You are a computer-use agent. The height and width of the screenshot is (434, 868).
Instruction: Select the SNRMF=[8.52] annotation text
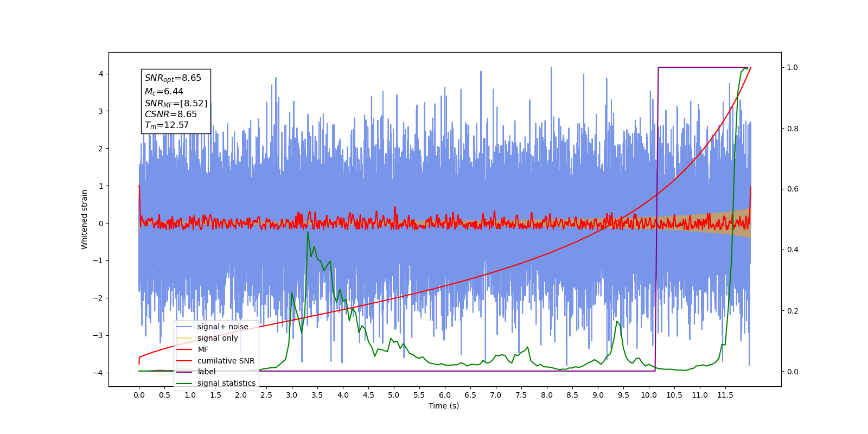point(176,103)
